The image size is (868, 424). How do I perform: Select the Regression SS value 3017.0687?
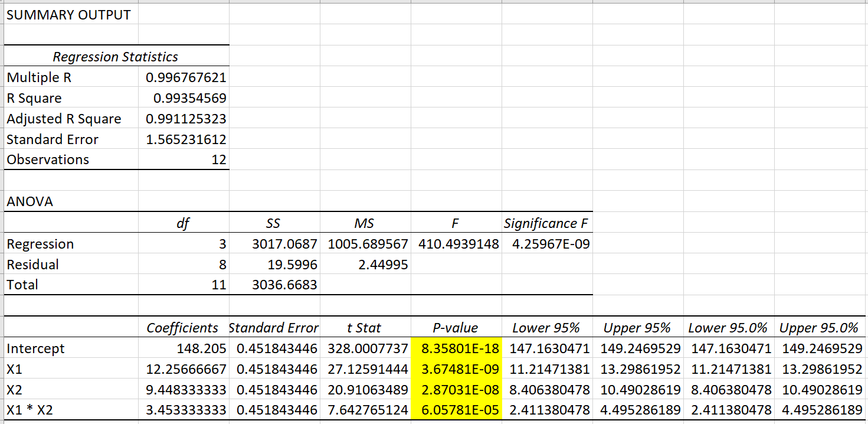tap(284, 244)
